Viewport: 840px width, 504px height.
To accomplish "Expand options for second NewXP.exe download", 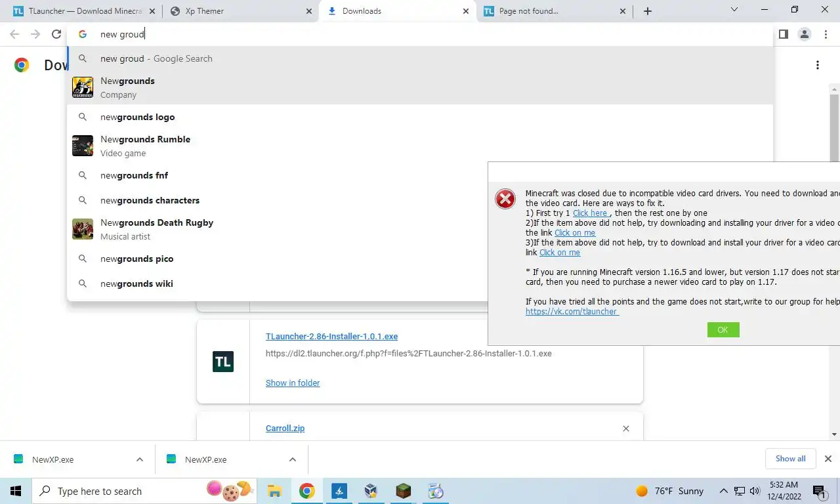I will 293,459.
